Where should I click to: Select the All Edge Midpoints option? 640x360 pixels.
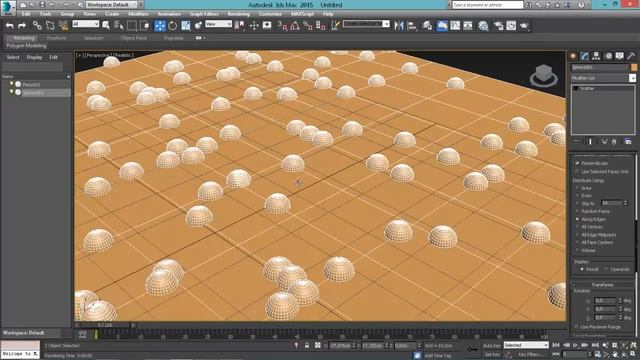click(578, 235)
